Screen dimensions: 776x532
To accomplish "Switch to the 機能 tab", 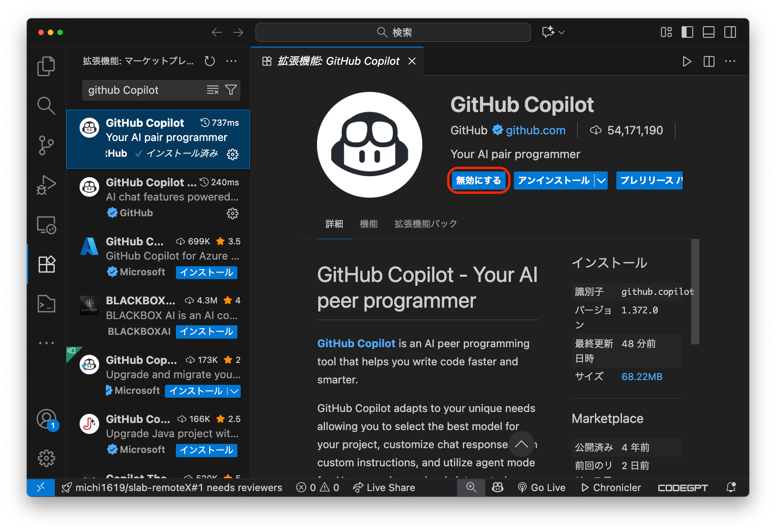I will pyautogui.click(x=368, y=224).
